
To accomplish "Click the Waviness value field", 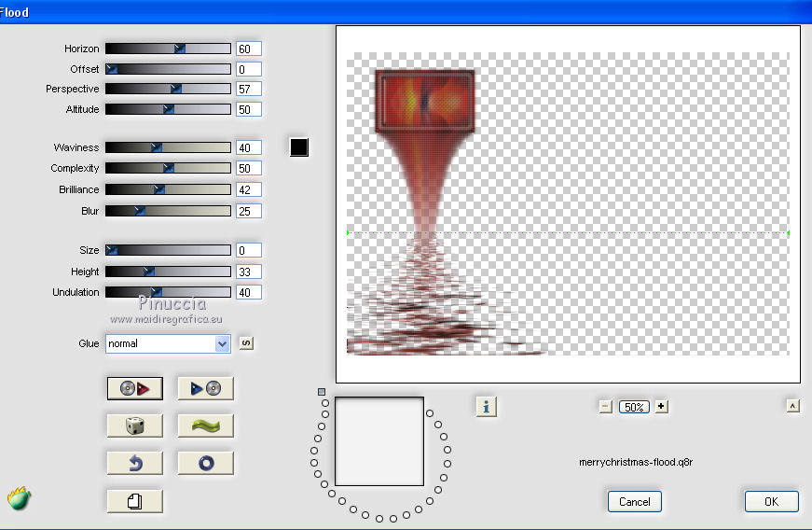I will pos(249,147).
